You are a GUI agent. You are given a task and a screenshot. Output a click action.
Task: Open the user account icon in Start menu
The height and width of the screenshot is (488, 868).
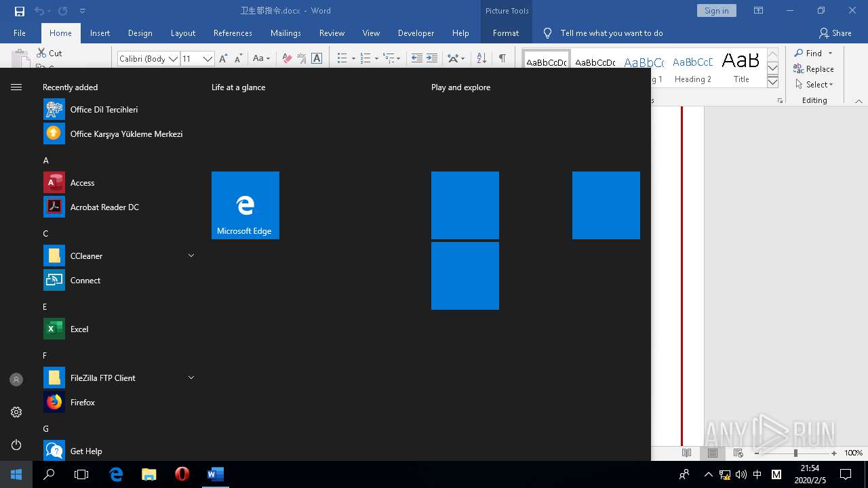[x=16, y=380]
